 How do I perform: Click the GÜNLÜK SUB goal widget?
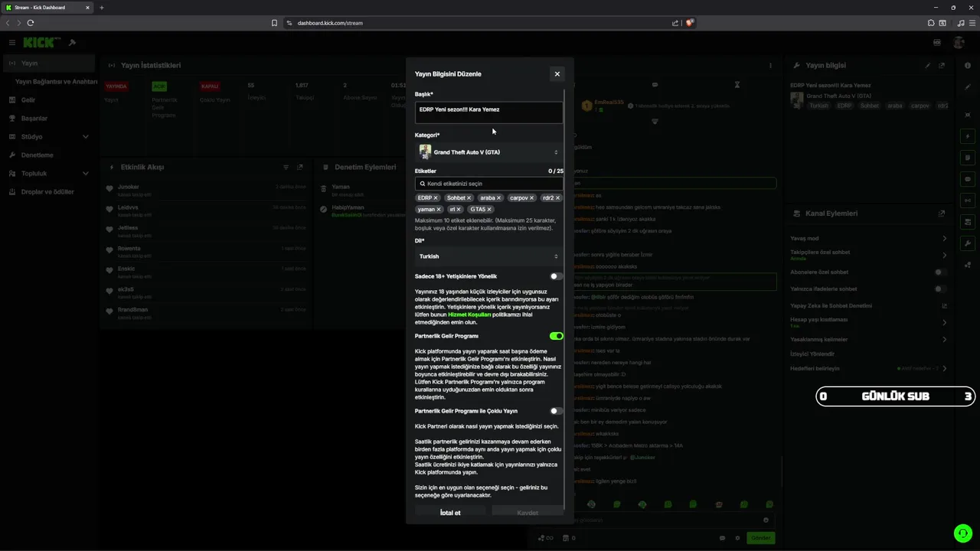tap(895, 396)
